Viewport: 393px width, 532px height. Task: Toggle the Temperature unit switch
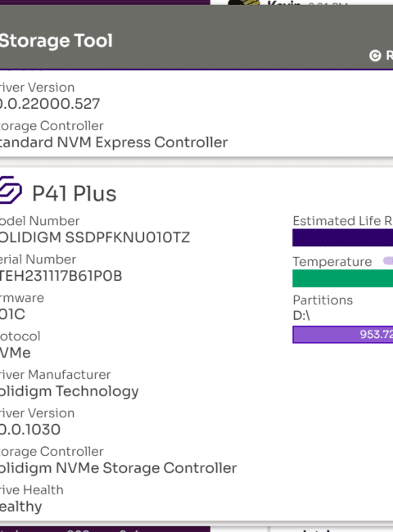(x=388, y=260)
